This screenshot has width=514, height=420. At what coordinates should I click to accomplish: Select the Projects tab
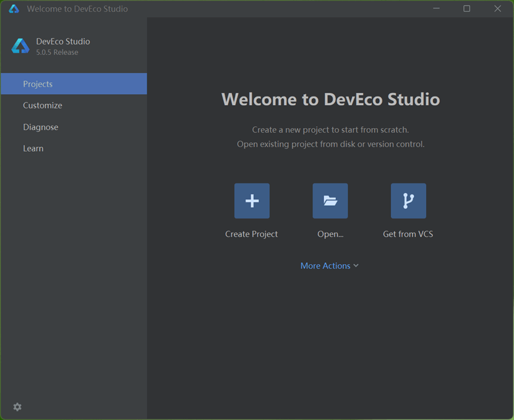pyautogui.click(x=74, y=84)
